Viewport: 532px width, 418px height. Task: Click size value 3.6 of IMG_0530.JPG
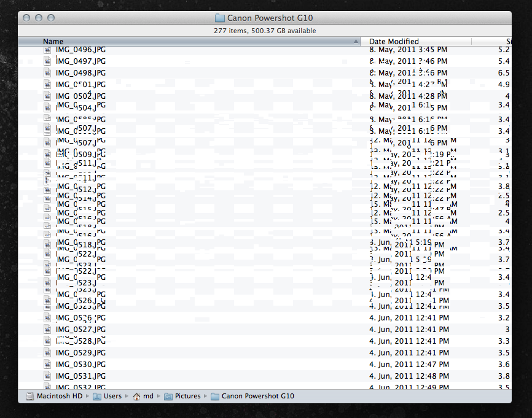pos(504,364)
